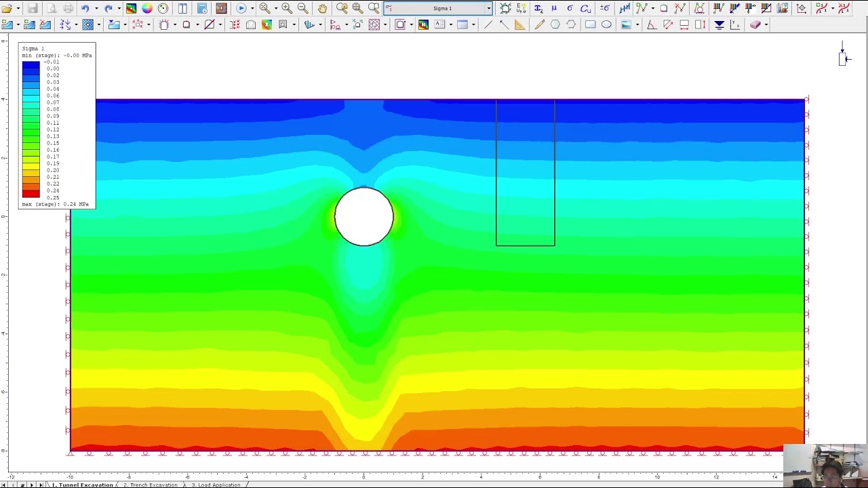Save the project with the floppy icon
Viewport: 868px width, 488px height.
[33, 8]
